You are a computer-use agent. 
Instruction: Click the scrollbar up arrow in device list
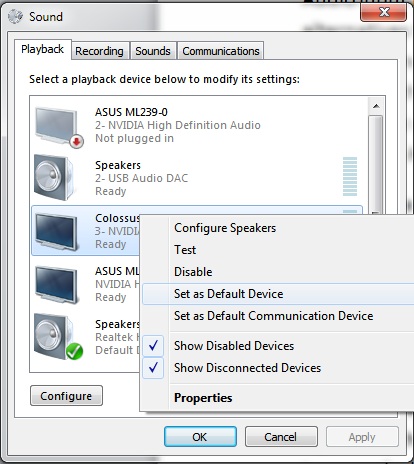pyautogui.click(x=376, y=106)
